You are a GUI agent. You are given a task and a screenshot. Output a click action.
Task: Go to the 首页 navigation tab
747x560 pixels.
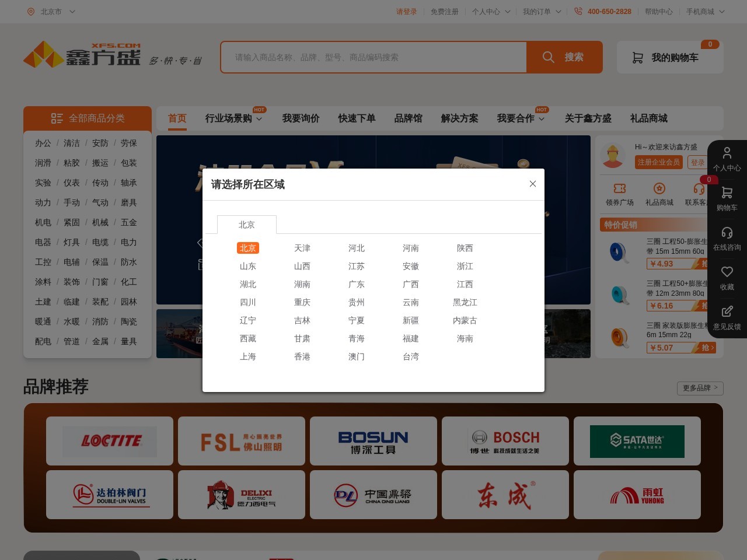pos(177,118)
